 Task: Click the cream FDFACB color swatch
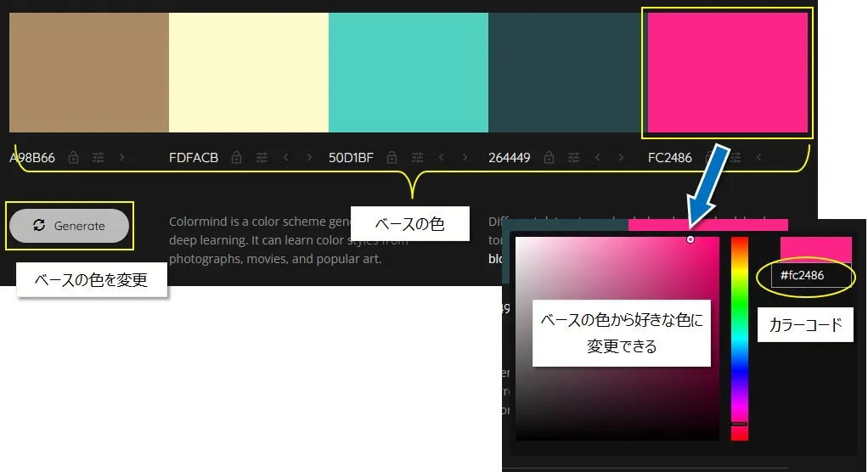[248, 73]
